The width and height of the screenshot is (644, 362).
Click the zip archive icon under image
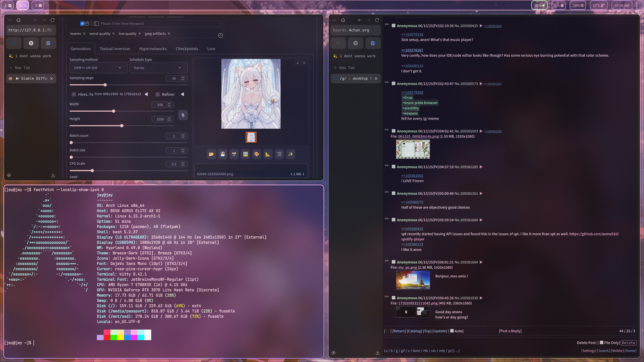click(x=234, y=154)
